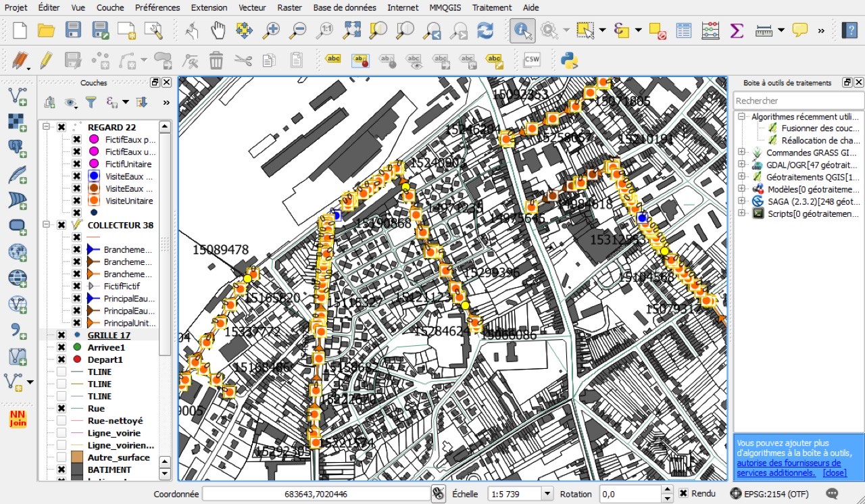Open the Python console icon
865x504 pixels.
(x=570, y=60)
